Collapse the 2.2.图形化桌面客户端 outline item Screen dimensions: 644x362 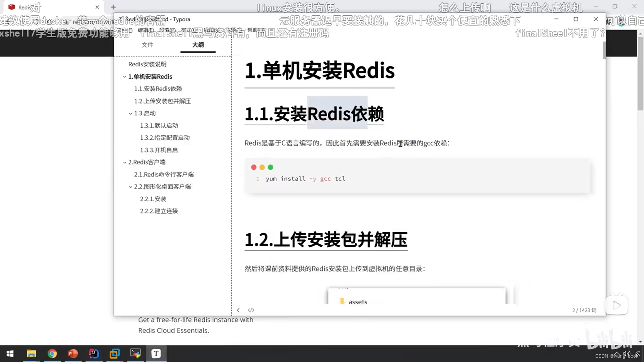[x=130, y=186]
